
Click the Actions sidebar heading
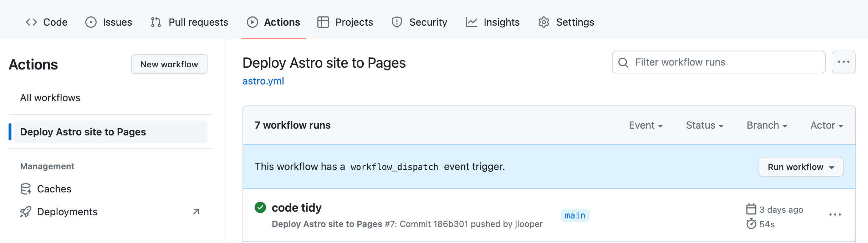[x=33, y=64]
